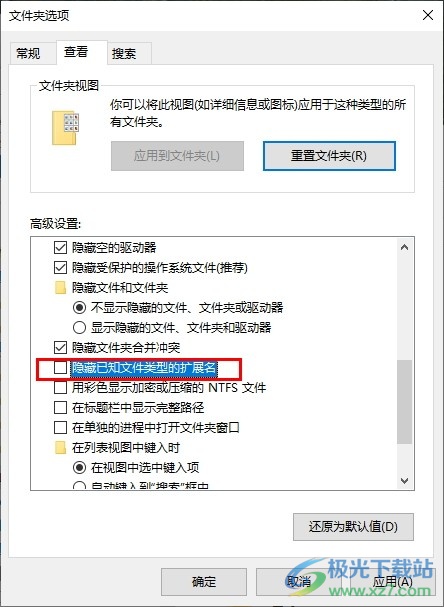Uncheck 隐藏受保护的操作系统文件(推荐)

click(60, 267)
